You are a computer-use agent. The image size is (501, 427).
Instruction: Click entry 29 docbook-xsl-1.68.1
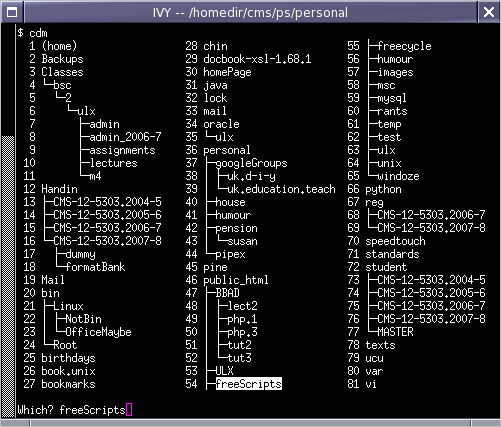[257, 59]
